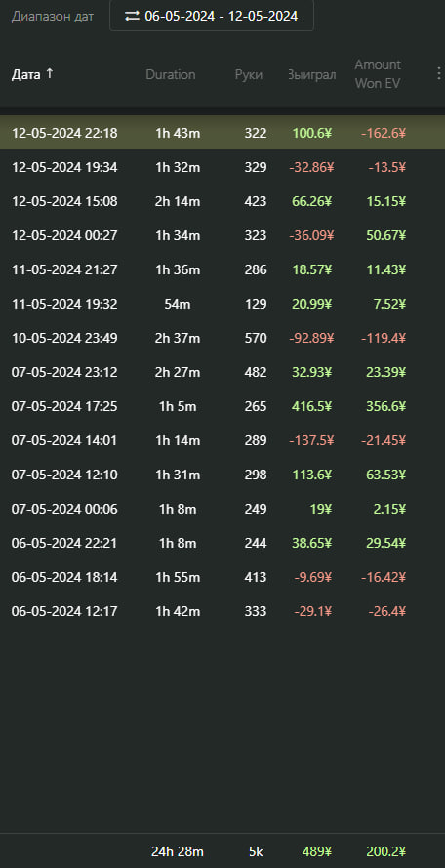Sort by Amount Won EV column
Screen dimensions: 445x868
pos(378,74)
